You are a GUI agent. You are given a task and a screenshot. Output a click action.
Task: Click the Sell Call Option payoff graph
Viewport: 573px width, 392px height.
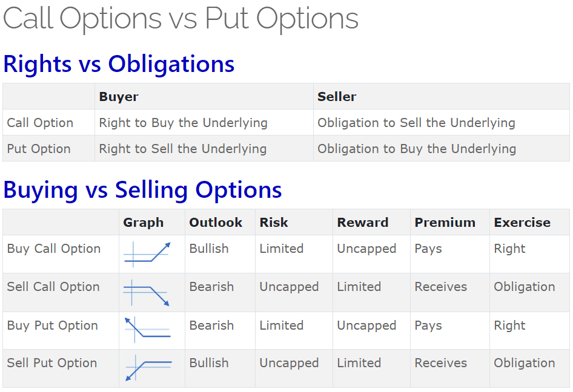click(147, 292)
